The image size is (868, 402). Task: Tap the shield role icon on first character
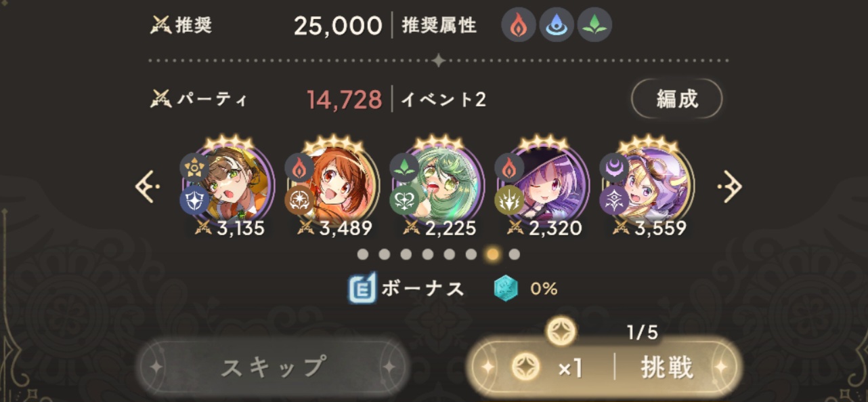[x=194, y=200]
